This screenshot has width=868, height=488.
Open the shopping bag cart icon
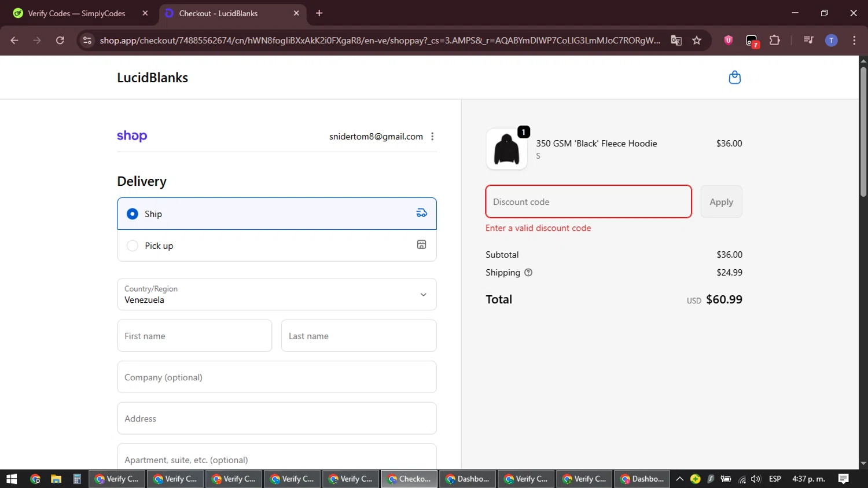[734, 77]
